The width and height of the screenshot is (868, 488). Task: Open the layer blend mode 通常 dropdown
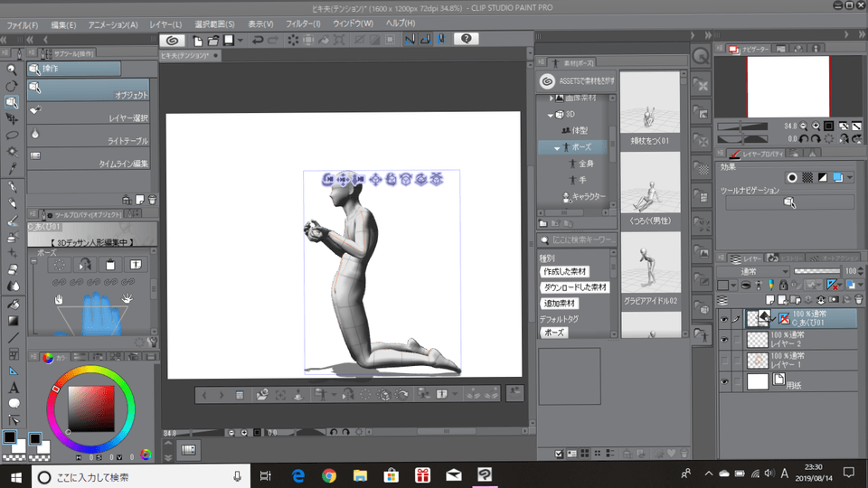pos(751,271)
